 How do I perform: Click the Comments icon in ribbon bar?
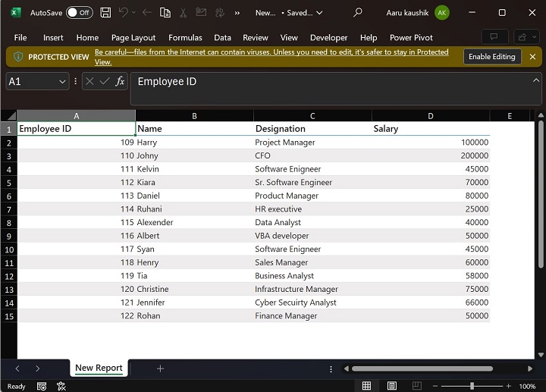pos(494,37)
